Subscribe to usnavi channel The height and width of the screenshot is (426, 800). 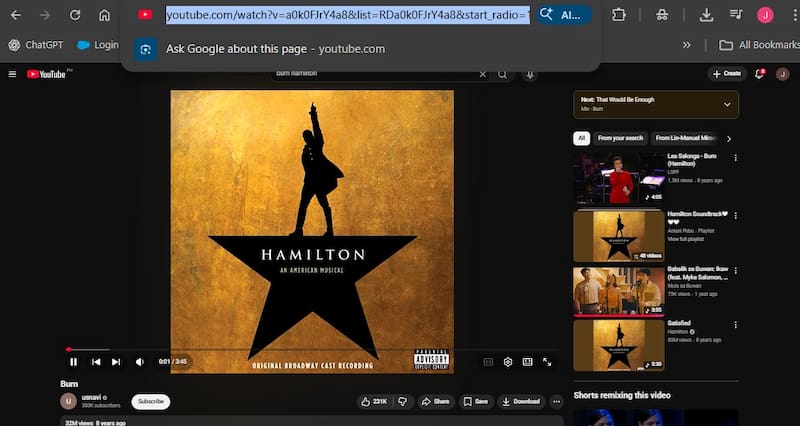point(151,402)
